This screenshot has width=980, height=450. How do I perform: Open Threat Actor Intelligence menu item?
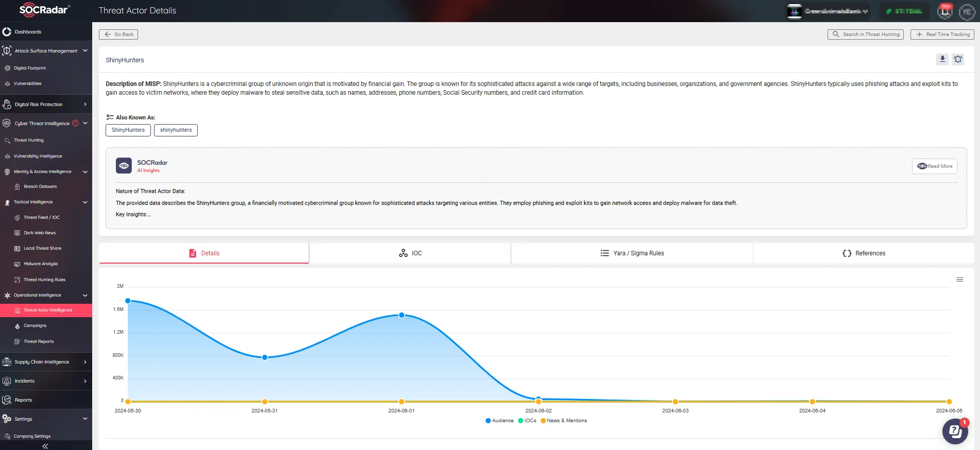(46, 310)
